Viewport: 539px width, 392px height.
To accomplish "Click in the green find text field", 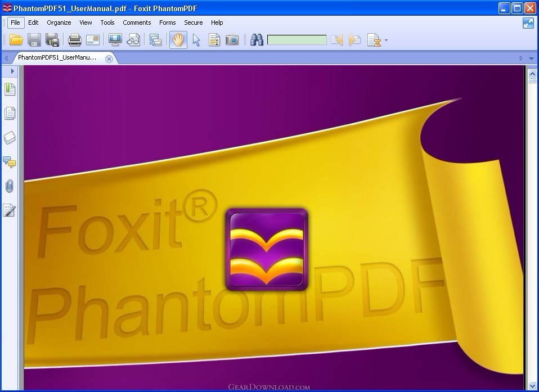I will point(297,40).
